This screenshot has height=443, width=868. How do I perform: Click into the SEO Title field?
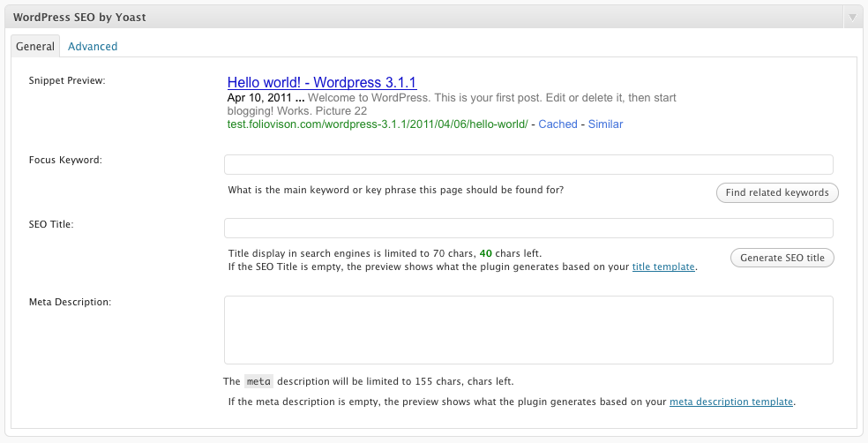[x=528, y=229]
